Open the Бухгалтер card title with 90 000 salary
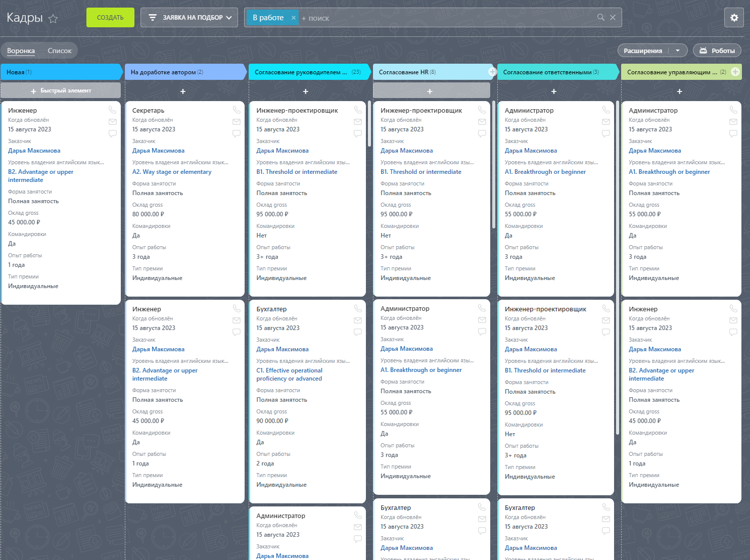This screenshot has width=750, height=560. tap(271, 309)
